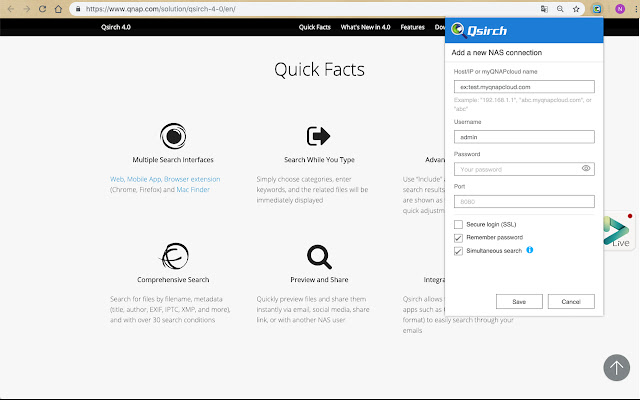Click the Host/IP or myQNAPcloud name field
The height and width of the screenshot is (400, 640).
pos(524,87)
